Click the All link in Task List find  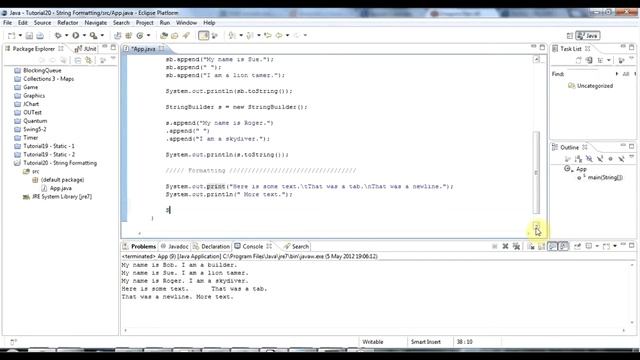click(625, 74)
